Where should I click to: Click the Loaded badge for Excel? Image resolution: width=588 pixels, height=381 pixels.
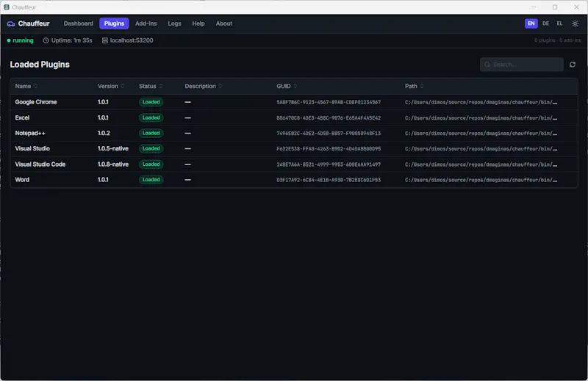coord(151,117)
